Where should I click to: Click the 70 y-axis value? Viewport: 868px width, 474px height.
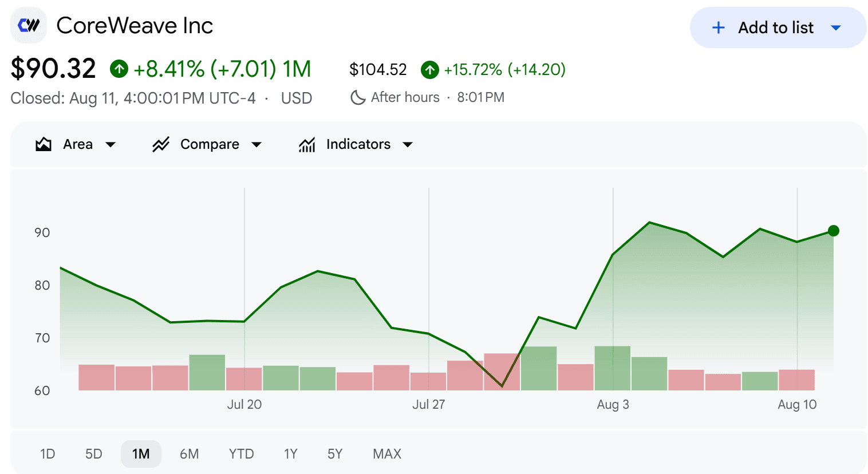pos(42,338)
